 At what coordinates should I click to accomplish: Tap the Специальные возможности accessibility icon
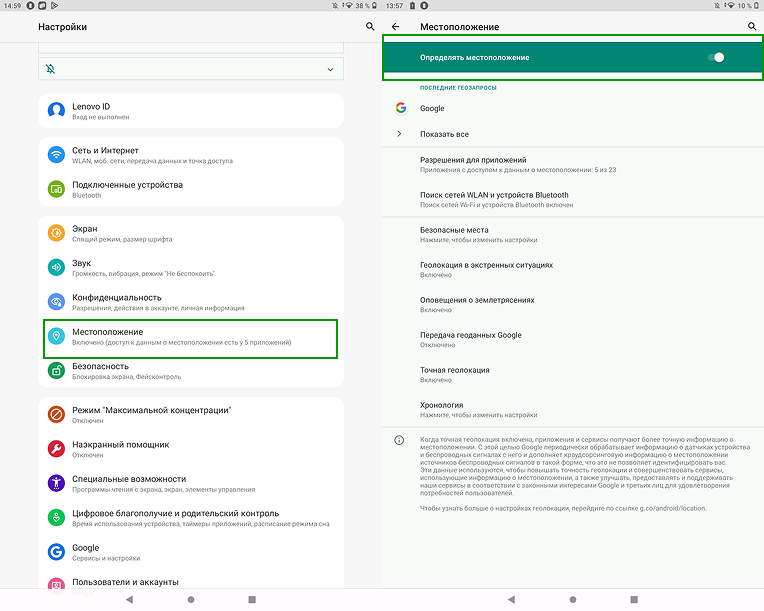coord(56,483)
